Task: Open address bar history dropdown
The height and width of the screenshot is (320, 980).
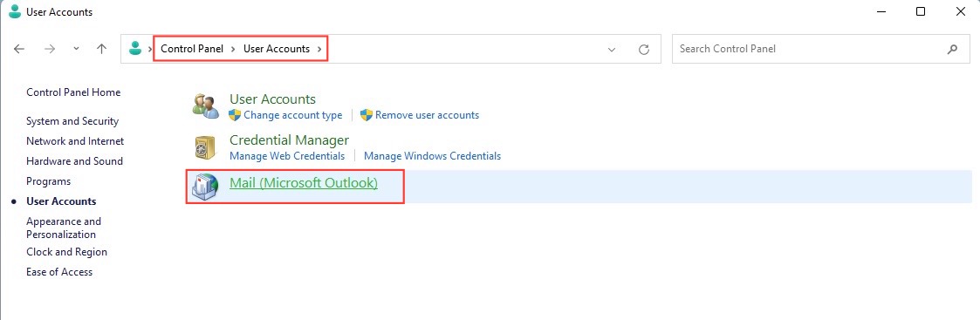Action: (x=612, y=50)
